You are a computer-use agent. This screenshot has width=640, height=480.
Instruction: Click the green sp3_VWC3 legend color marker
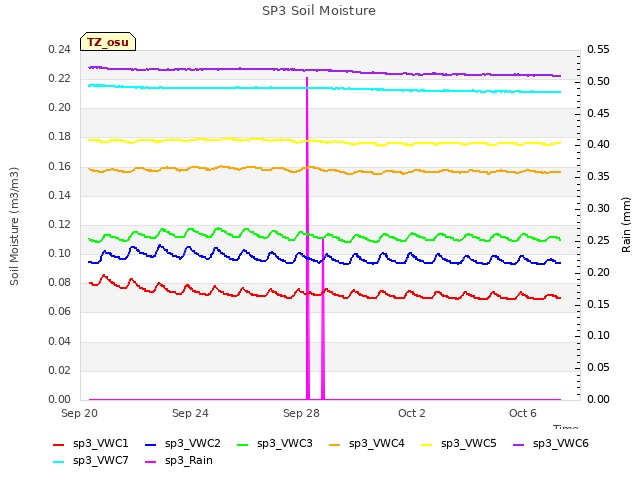click(x=243, y=444)
